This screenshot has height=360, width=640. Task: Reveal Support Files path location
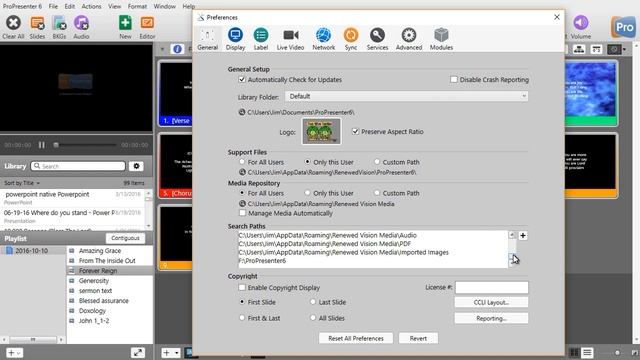[x=242, y=172]
